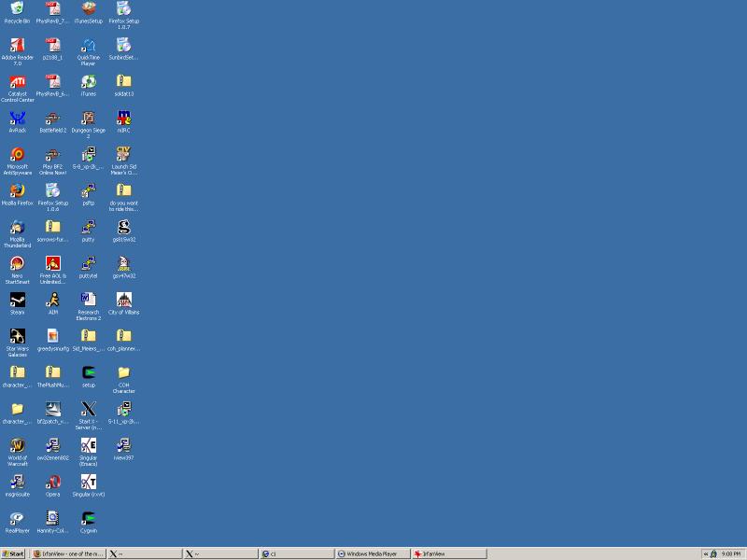Viewport: 747px width, 560px height.
Task: Click the Cygwin desktop shortcut
Action: point(88,518)
